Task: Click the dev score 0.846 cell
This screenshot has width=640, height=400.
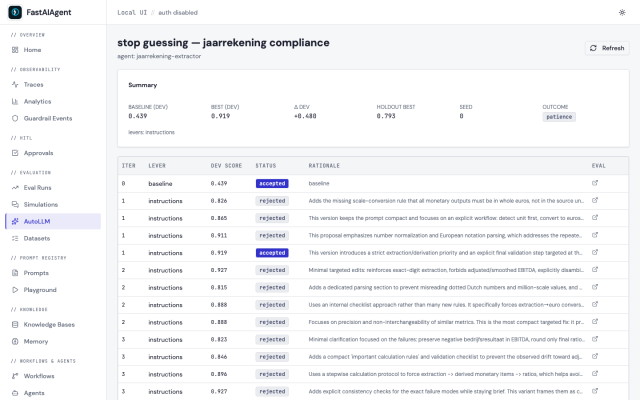Action: pyautogui.click(x=219, y=357)
